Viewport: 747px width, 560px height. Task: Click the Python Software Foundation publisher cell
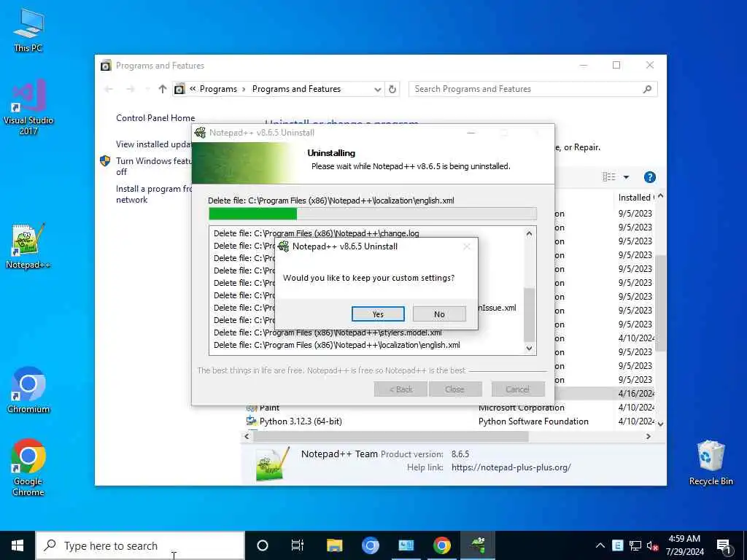(x=533, y=421)
